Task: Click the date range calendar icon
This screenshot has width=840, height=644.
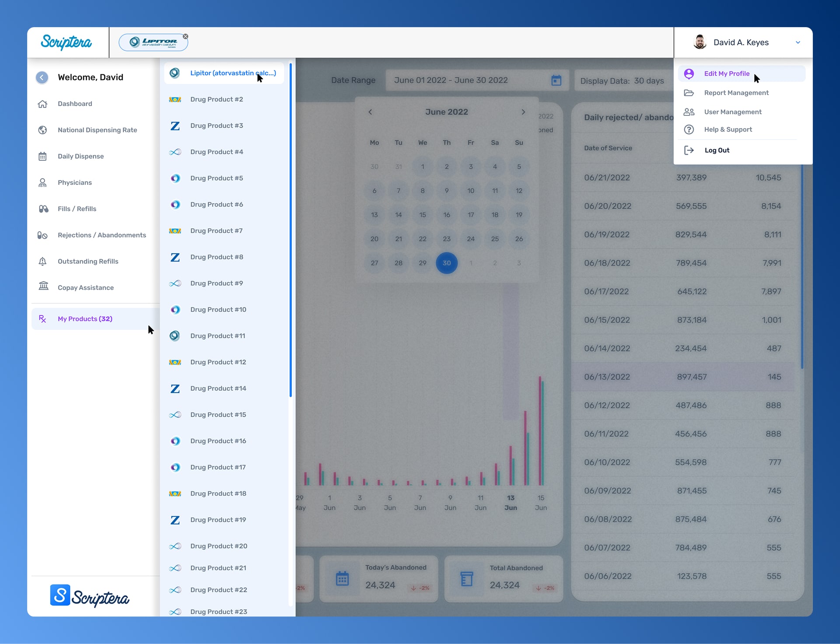Action: pyautogui.click(x=556, y=80)
